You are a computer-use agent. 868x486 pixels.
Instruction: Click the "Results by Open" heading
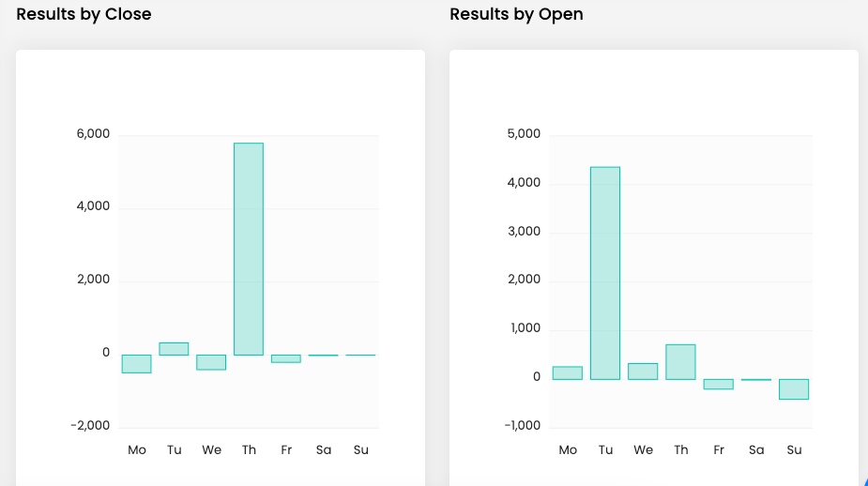point(516,14)
